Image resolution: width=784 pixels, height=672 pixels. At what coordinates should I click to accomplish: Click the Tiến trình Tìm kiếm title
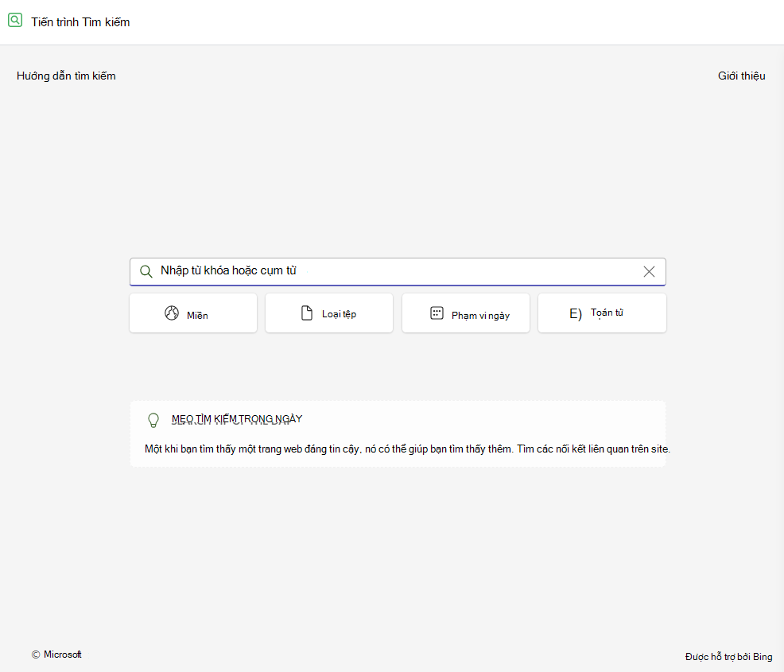80,22
